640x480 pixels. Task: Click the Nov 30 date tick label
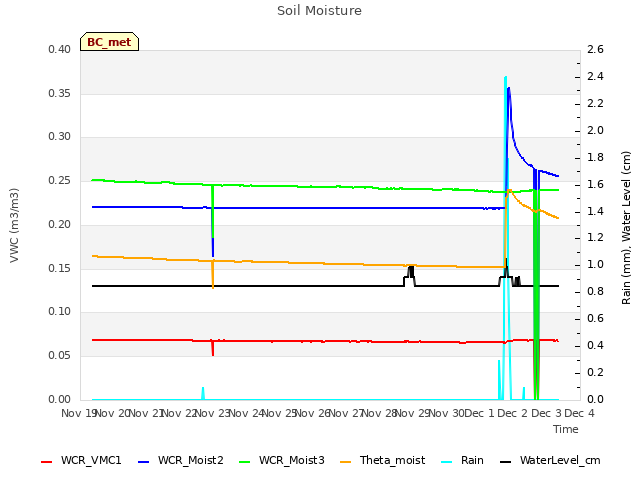[447, 413]
